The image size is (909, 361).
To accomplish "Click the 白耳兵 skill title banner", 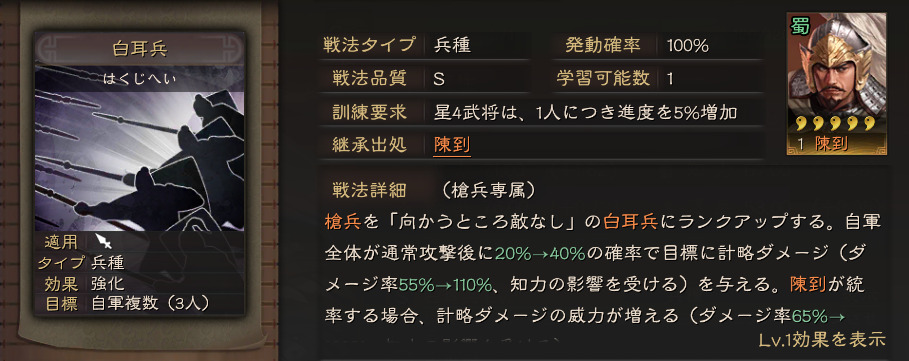I will click(139, 49).
